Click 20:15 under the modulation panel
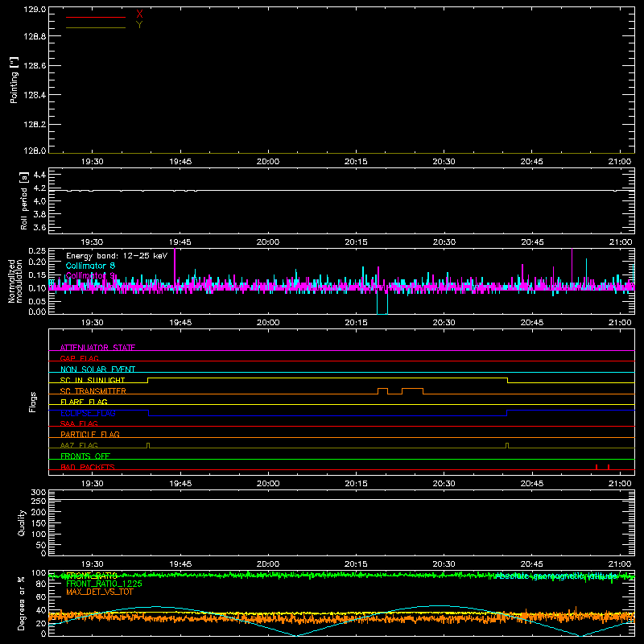The width and height of the screenshot is (644, 644). 356,323
